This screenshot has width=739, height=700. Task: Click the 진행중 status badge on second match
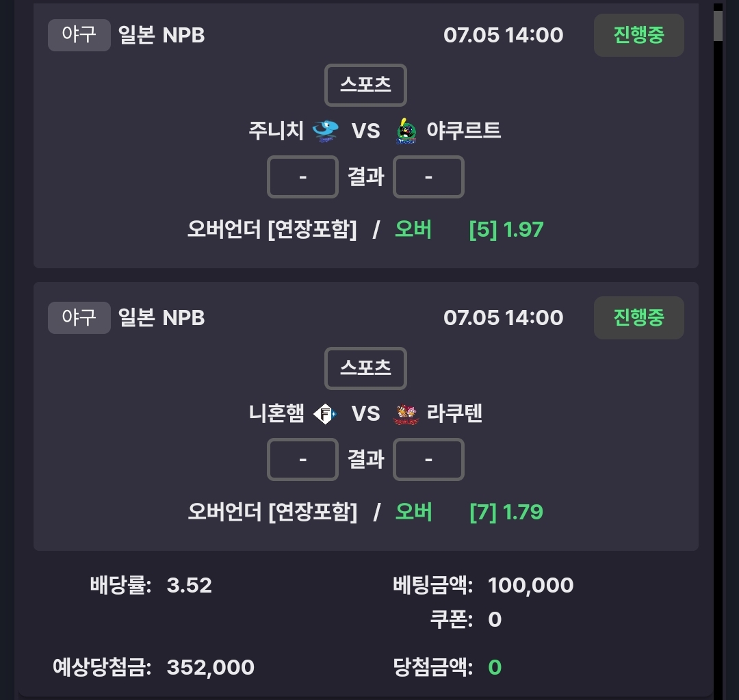click(638, 317)
